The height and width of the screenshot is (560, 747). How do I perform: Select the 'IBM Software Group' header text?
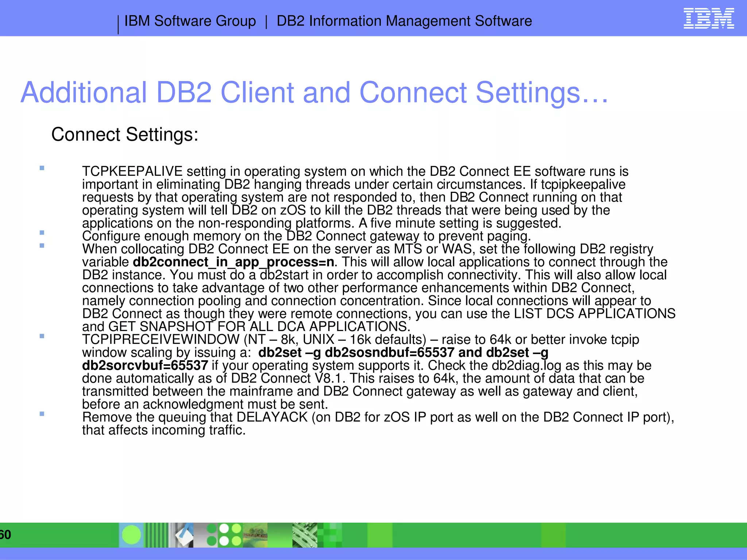point(190,21)
